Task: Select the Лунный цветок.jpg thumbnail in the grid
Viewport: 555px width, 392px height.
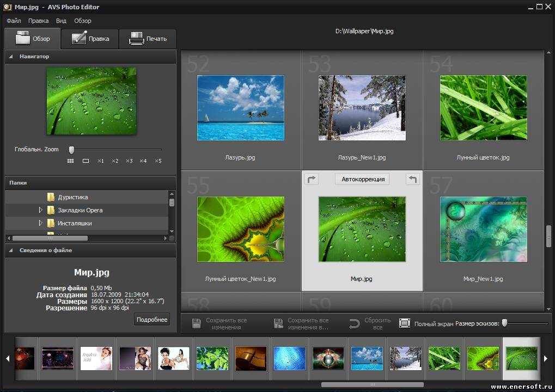Action: coord(484,108)
